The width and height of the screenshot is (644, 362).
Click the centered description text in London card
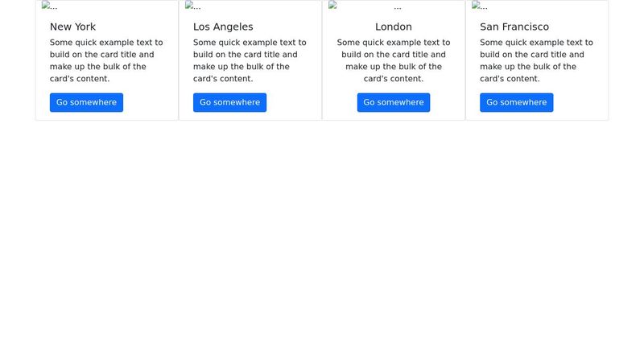point(394,60)
